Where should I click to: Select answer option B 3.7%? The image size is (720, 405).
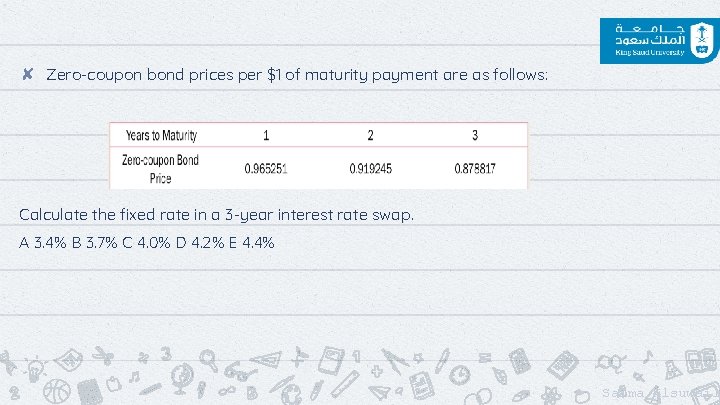[97, 243]
